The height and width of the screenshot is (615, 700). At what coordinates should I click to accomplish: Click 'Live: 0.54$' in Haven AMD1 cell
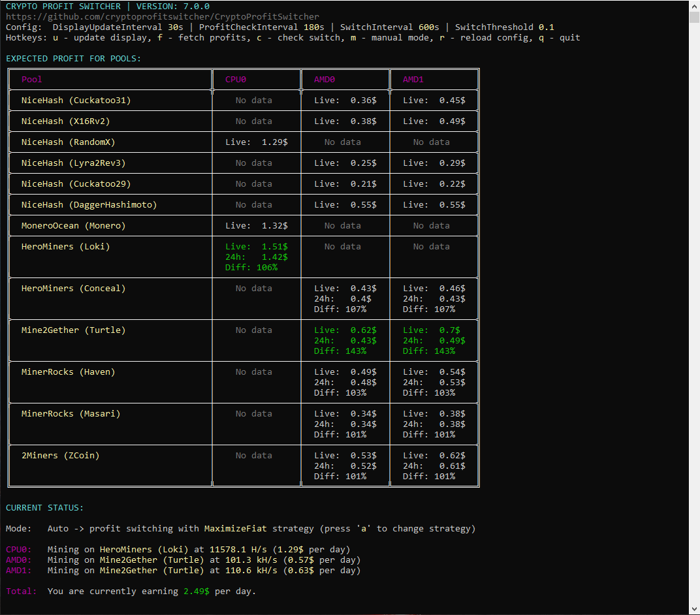434,372
